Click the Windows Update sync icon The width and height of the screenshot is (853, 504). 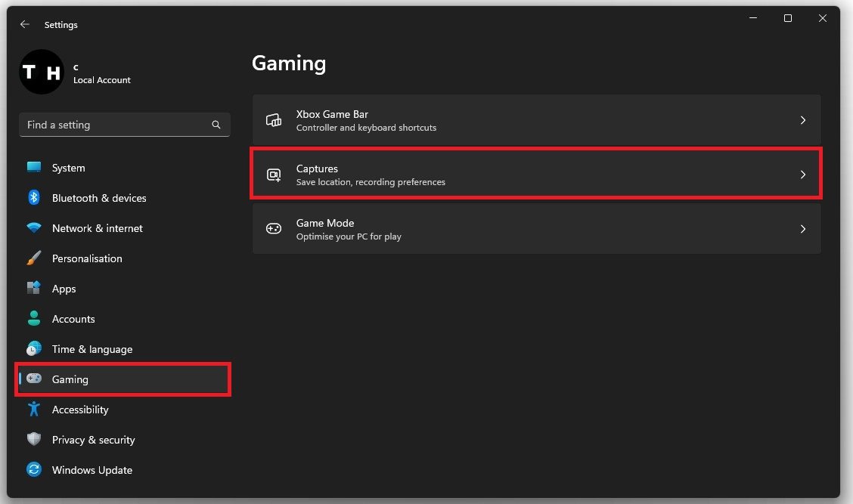click(34, 470)
